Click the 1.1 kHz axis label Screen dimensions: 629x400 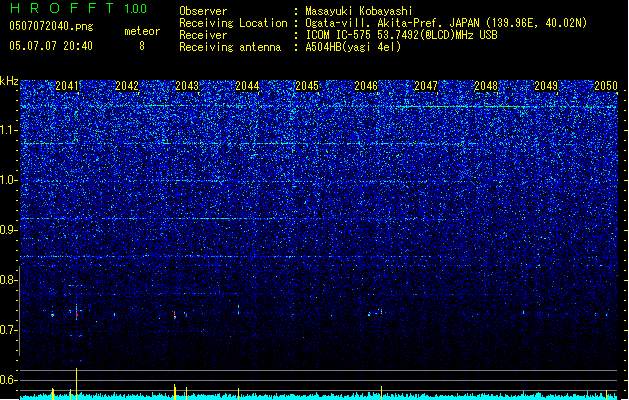pos(9,130)
